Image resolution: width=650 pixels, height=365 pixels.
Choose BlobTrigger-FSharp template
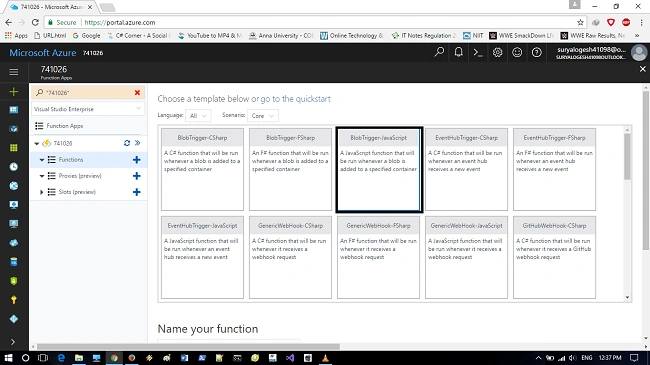tap(290, 169)
